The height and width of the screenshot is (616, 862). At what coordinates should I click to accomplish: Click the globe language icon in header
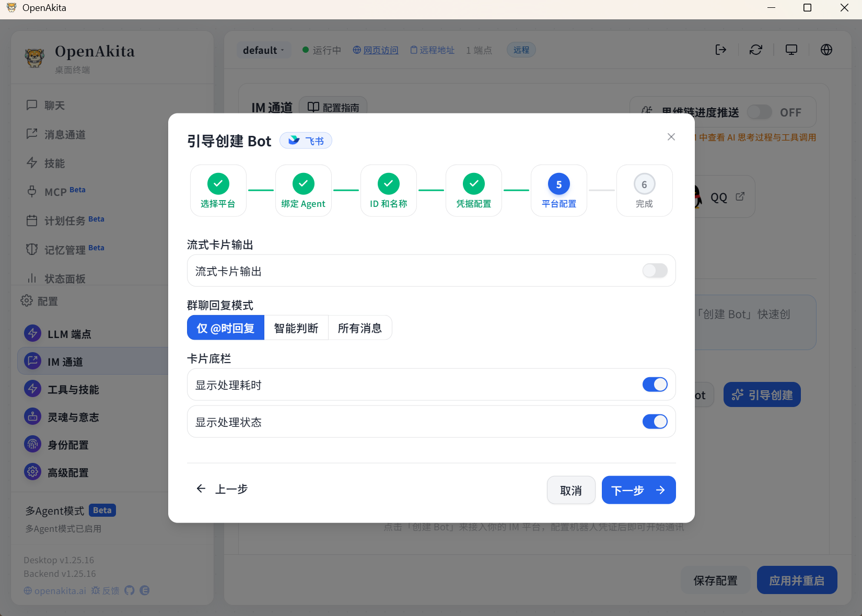[826, 50]
